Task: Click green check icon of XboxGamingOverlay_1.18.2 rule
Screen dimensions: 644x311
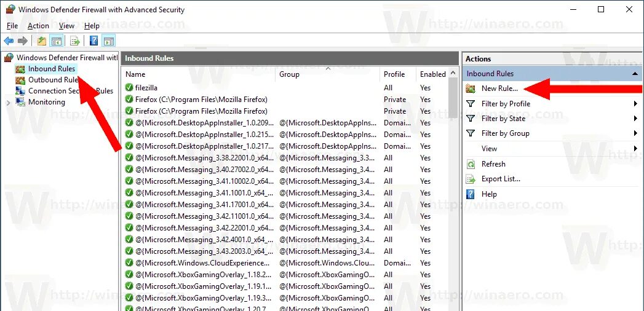Action: pyautogui.click(x=129, y=275)
